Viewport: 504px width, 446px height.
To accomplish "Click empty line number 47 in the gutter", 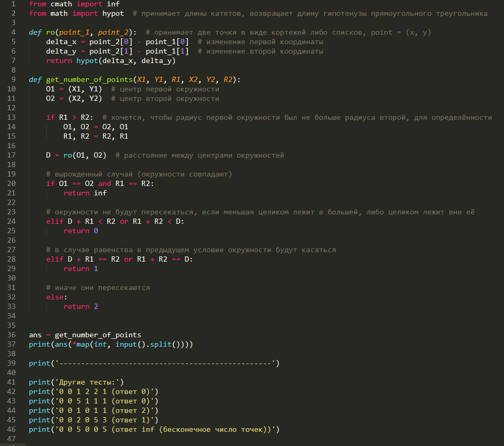I will (11, 439).
